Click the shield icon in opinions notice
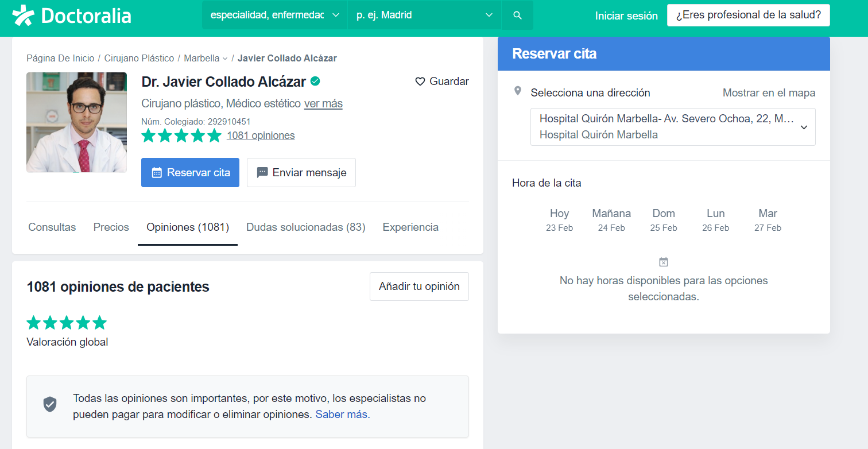The width and height of the screenshot is (868, 449). tap(51, 404)
